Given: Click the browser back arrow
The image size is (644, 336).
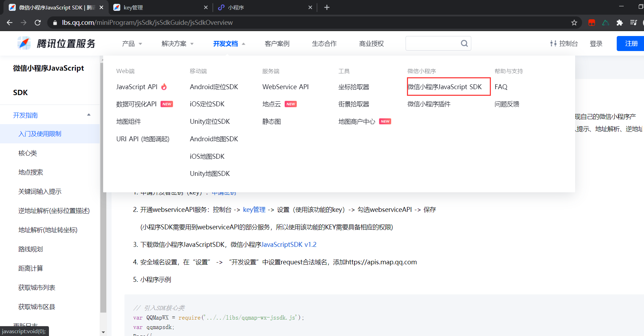Looking at the screenshot, I should [9, 23].
